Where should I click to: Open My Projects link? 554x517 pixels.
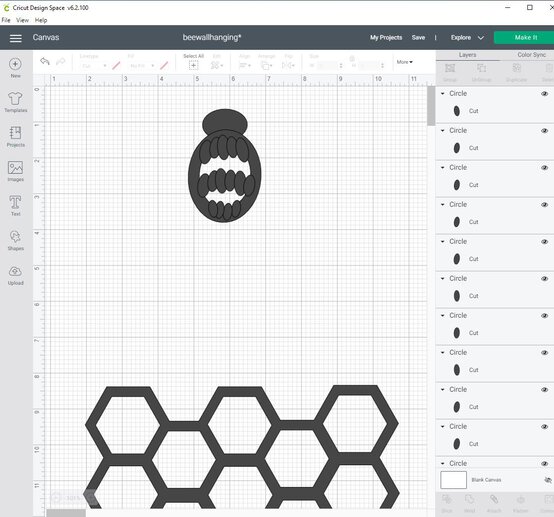click(386, 37)
